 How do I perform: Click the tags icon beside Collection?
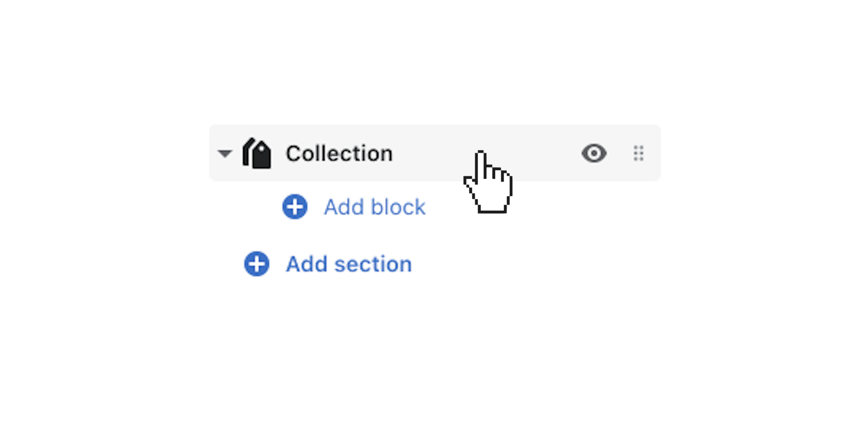point(258,153)
